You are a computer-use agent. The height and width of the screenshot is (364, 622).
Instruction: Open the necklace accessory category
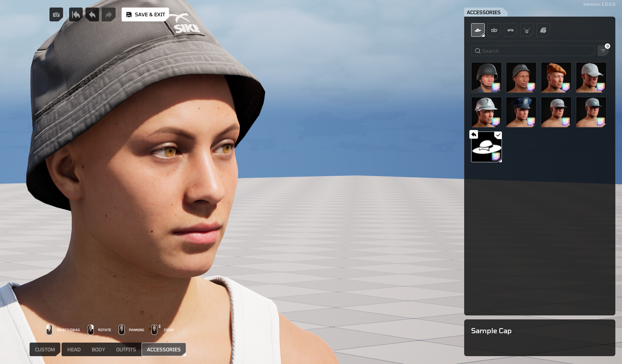pyautogui.click(x=527, y=30)
